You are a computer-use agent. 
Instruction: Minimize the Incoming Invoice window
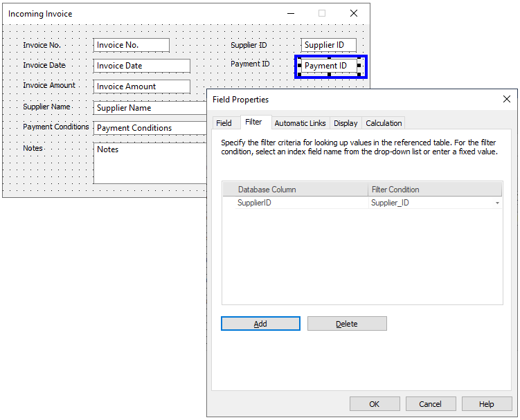tap(290, 13)
